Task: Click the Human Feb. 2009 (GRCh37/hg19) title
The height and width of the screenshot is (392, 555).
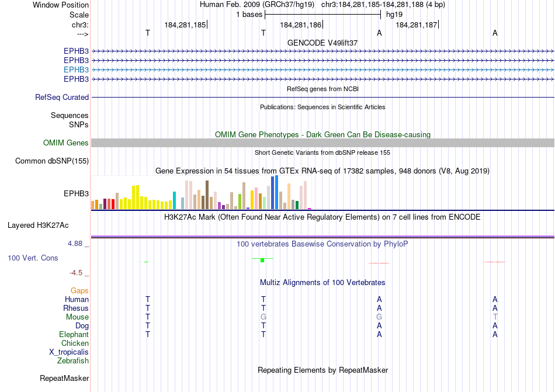Action: point(257,5)
